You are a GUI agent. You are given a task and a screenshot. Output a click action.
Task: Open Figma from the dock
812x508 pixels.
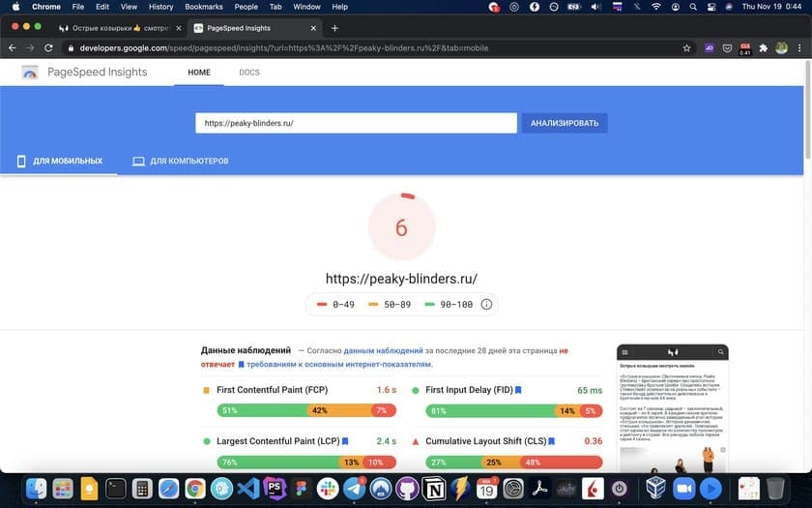point(302,489)
